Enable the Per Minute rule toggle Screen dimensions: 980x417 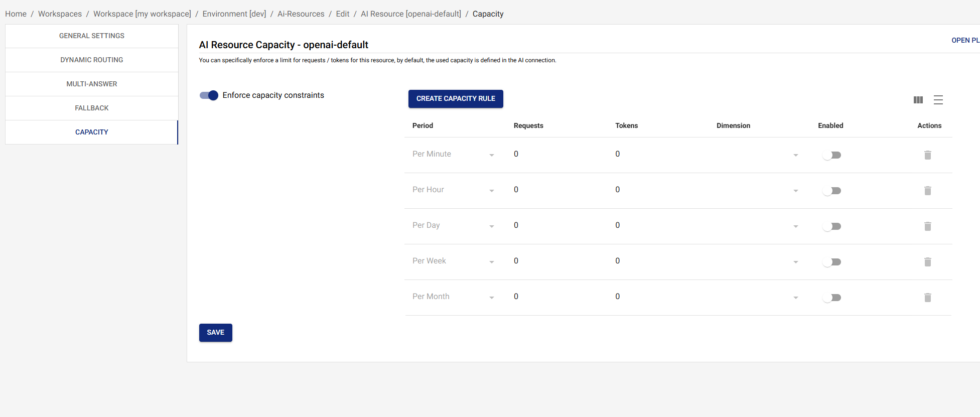click(832, 155)
